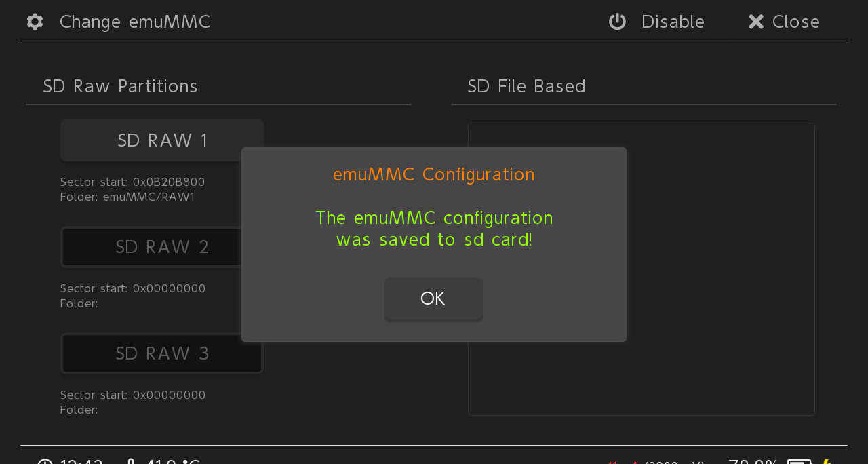Click the battery percentage reading
This screenshot has width=868, height=464.
click(x=753, y=461)
